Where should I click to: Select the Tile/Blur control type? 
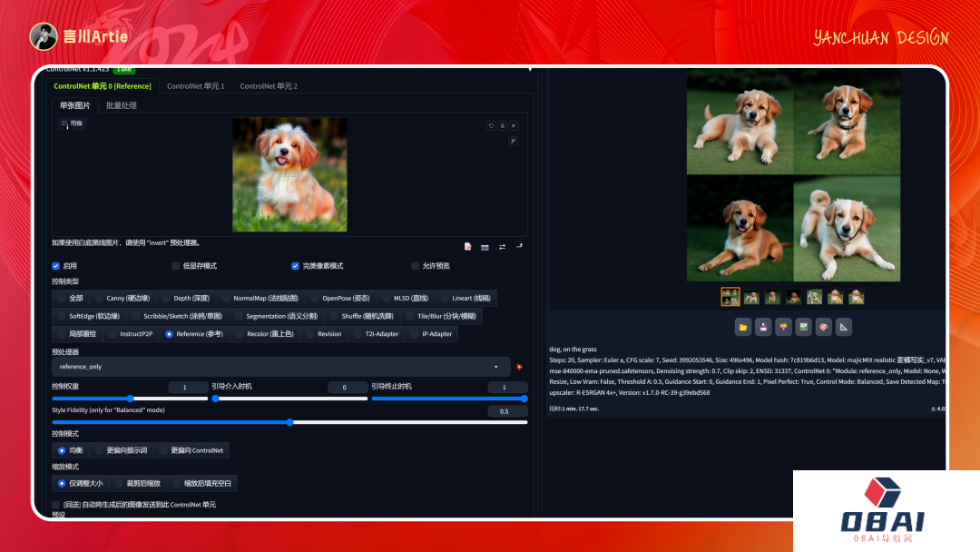[x=441, y=316]
